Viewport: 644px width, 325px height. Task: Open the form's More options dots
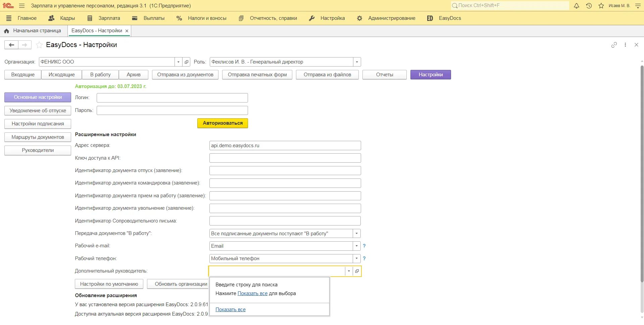[x=625, y=45]
